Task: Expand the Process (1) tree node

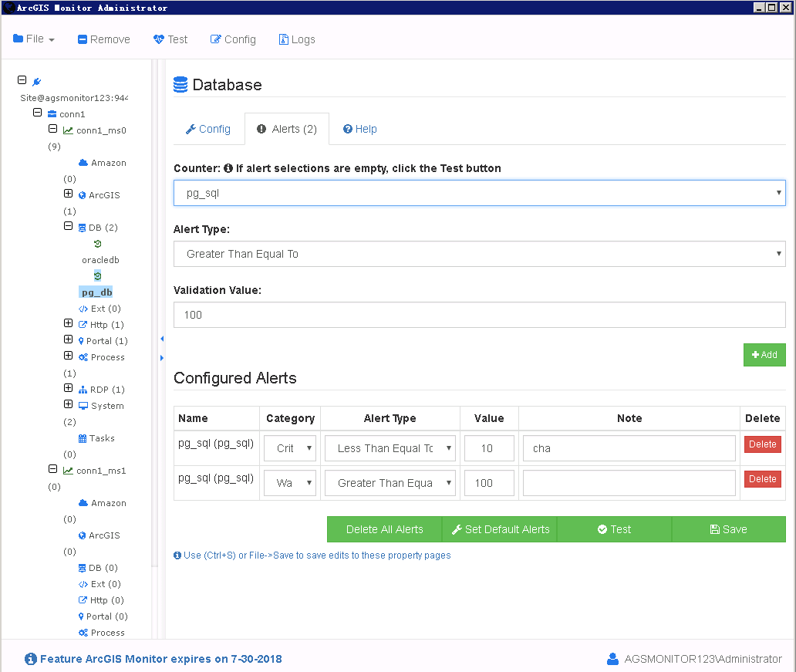Action: pos(68,356)
